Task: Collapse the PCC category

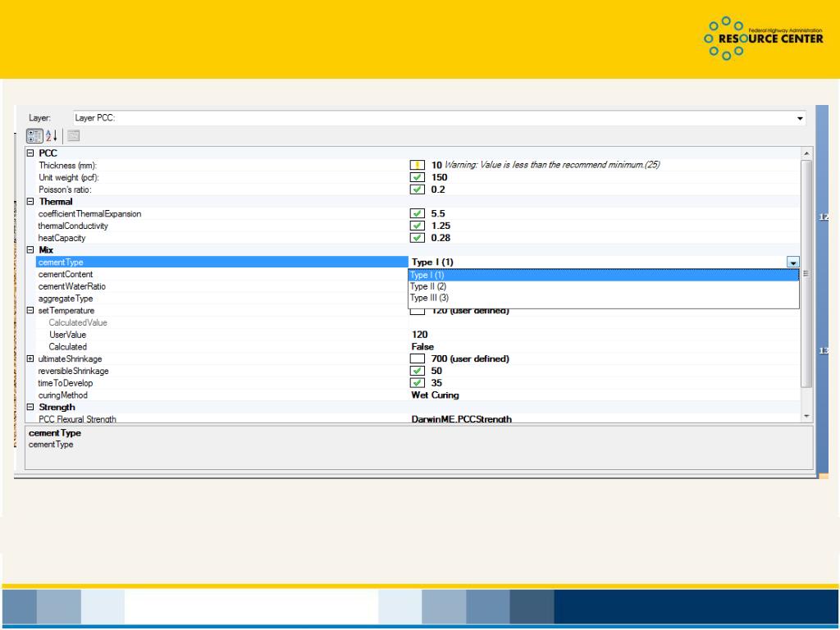Action: (30, 153)
